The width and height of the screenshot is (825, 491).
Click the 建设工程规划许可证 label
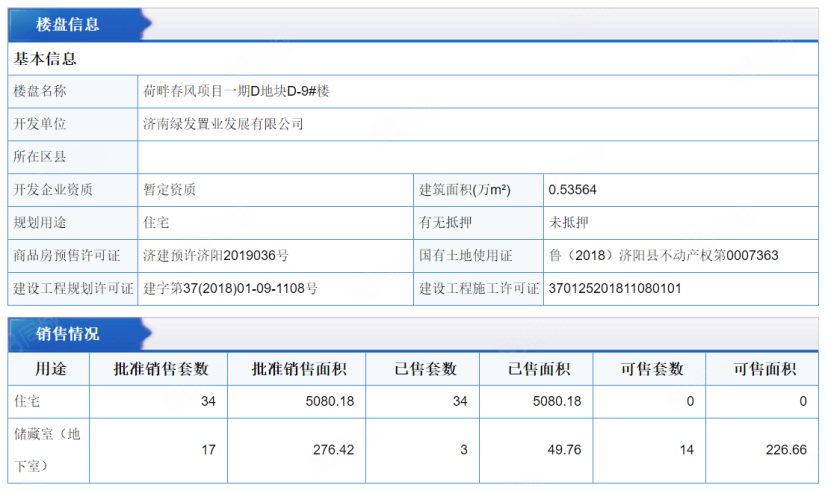coord(73,288)
